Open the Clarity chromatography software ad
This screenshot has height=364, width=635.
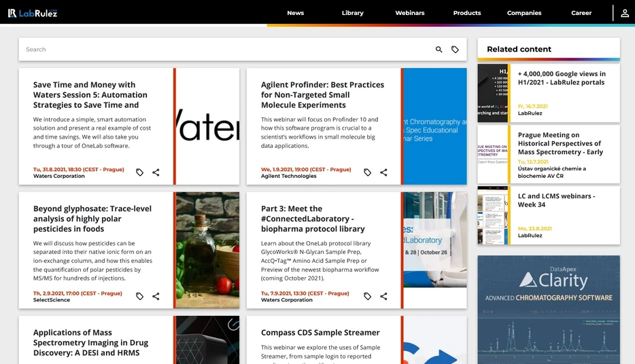pos(549,310)
